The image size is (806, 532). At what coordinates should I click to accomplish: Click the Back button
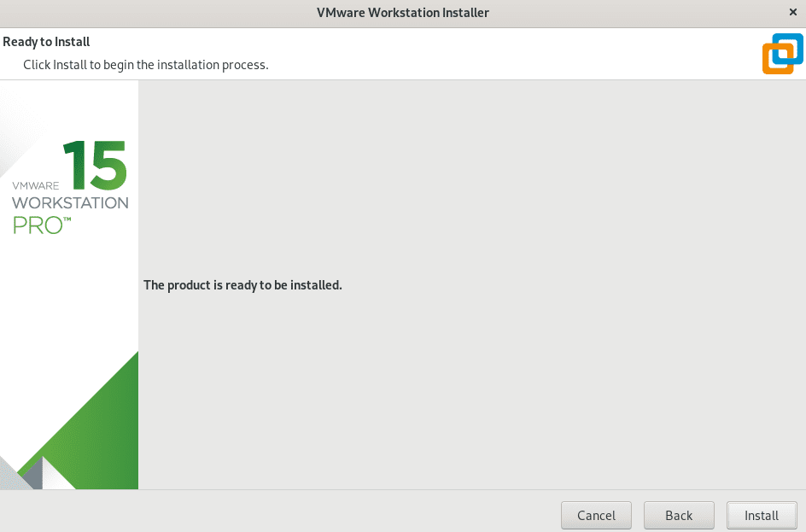click(678, 515)
